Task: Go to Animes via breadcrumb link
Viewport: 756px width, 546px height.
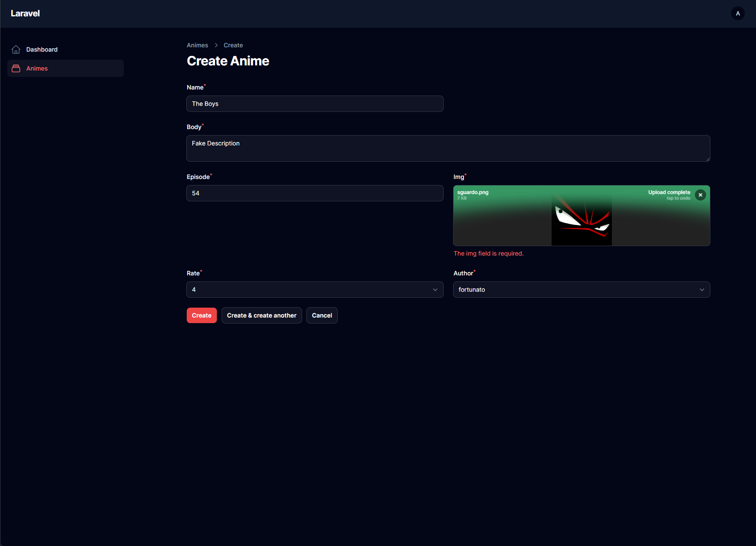Action: (197, 45)
